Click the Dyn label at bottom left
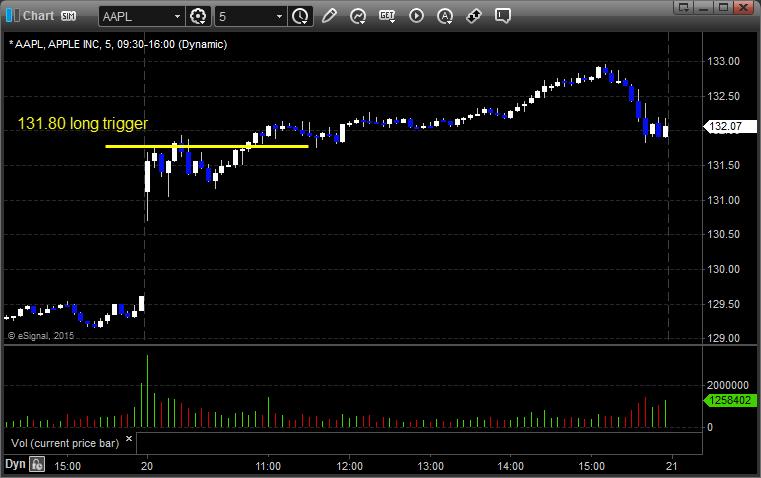Viewport: 761px width, 478px height. click(15, 464)
